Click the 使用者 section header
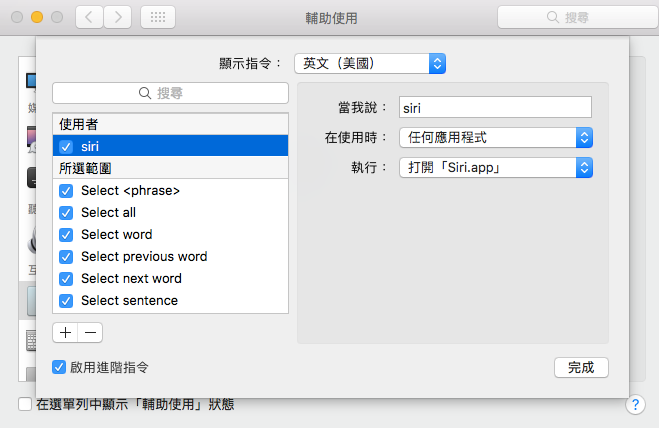The image size is (659, 428). [x=170, y=124]
